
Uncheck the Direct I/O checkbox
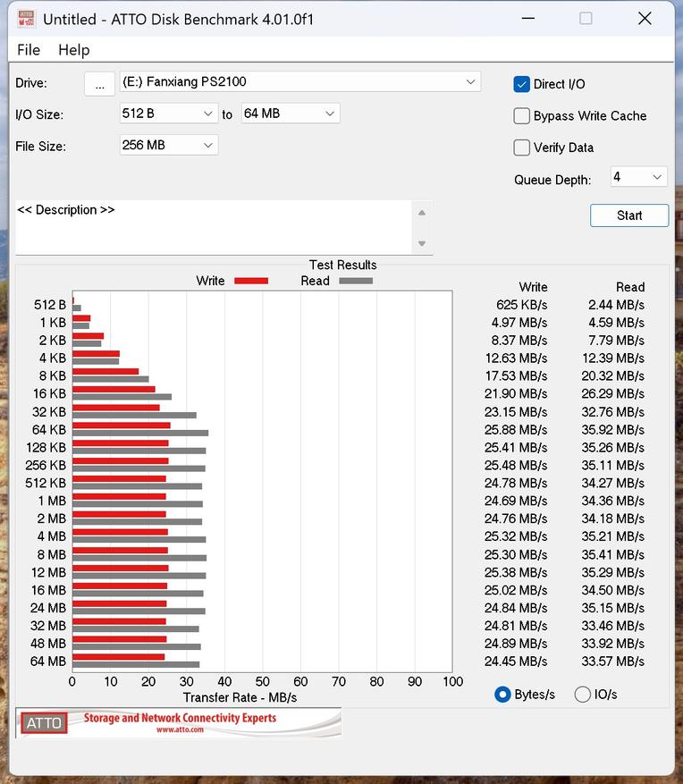[x=521, y=84]
